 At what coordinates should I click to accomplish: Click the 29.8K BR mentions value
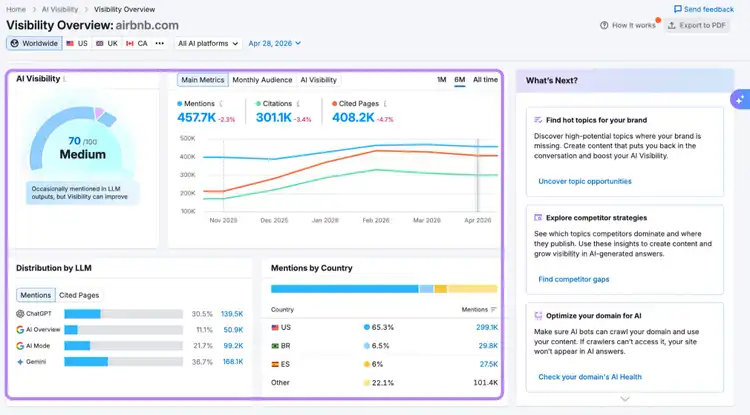pos(488,346)
